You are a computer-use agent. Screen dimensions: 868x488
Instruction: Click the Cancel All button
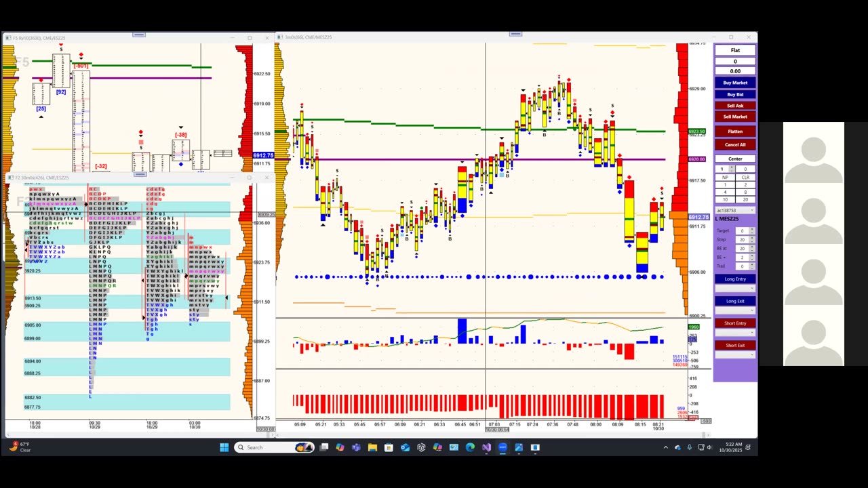click(x=735, y=144)
